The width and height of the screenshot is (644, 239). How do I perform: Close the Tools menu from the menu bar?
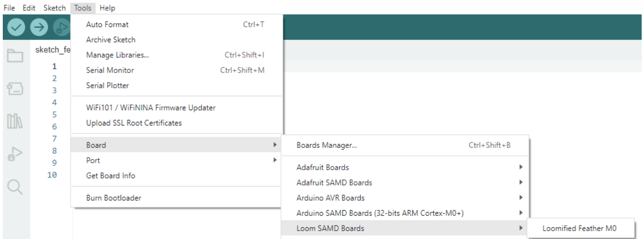(x=83, y=8)
